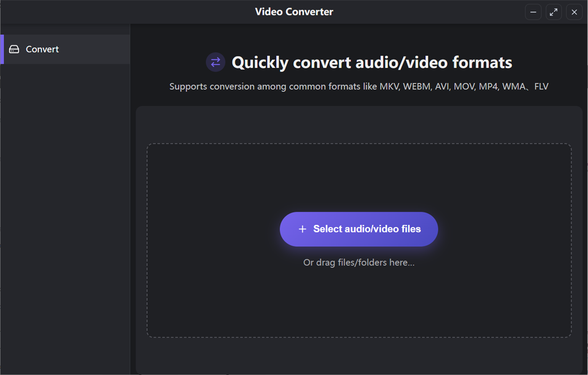Close the Video Converter window
The width and height of the screenshot is (588, 375).
[574, 12]
